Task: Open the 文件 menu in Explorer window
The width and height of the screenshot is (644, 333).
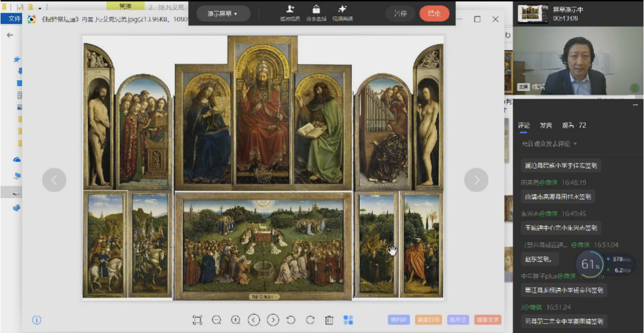Action: 15,19
